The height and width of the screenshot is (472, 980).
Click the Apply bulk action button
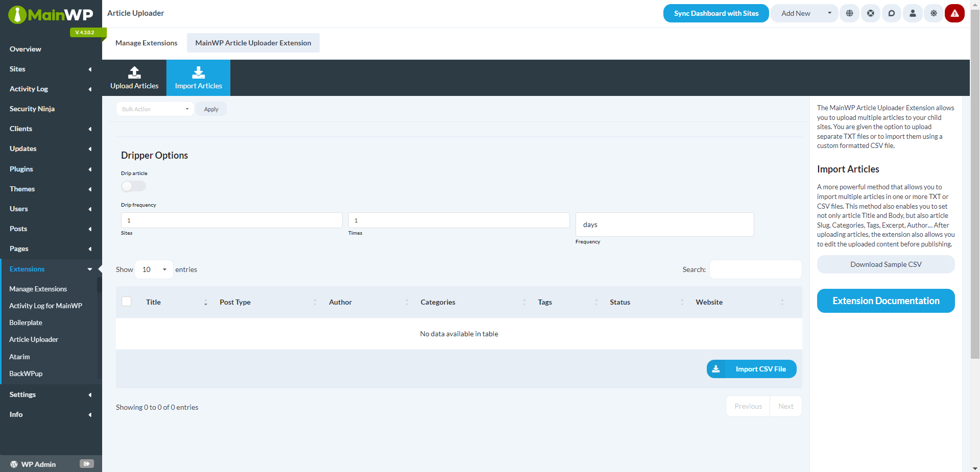[211, 109]
